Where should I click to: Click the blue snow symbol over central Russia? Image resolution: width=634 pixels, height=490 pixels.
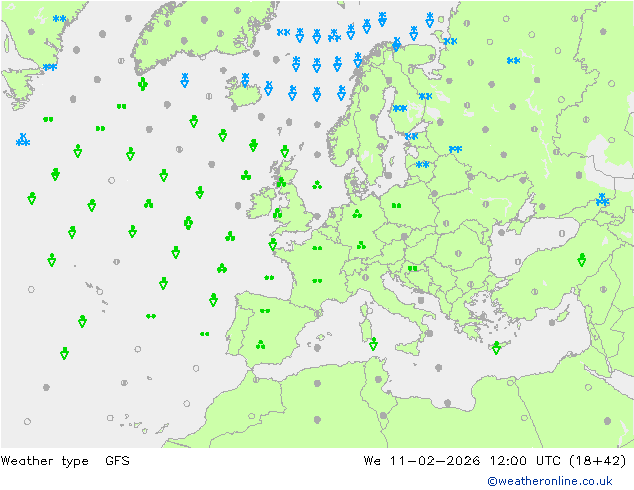click(513, 61)
